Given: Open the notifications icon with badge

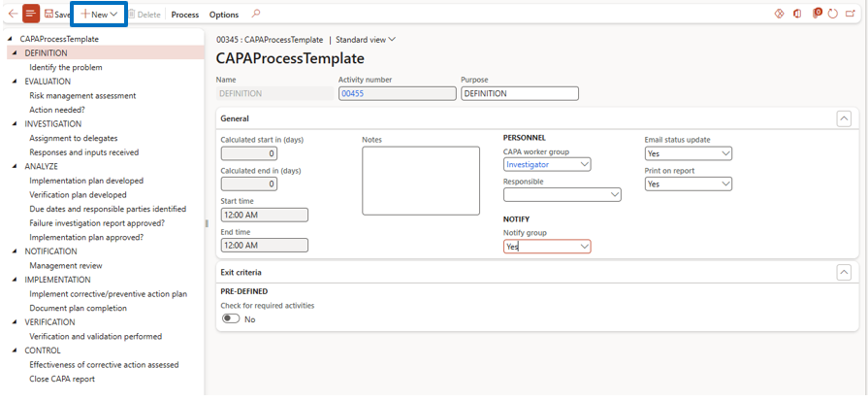Looking at the screenshot, I should 817,15.
